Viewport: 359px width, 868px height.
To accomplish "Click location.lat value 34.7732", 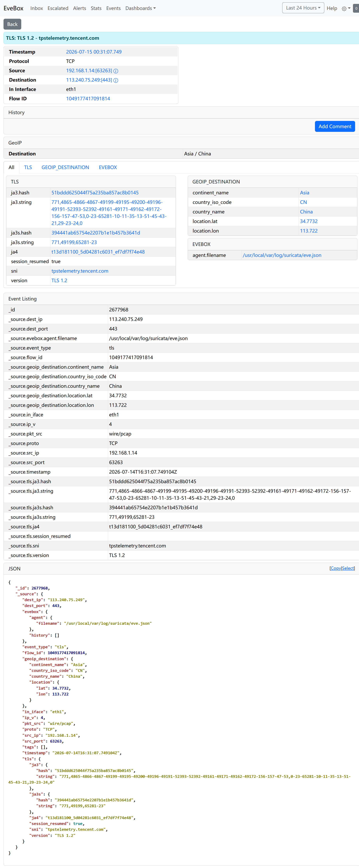I will [x=309, y=221].
